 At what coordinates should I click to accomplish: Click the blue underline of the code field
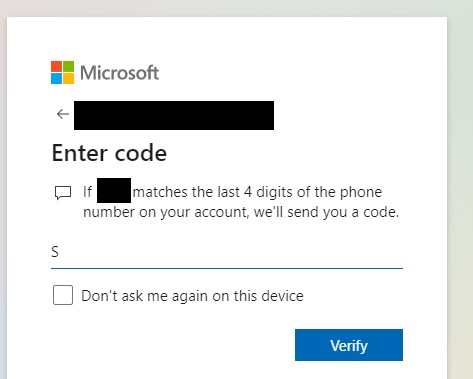pyautogui.click(x=227, y=268)
